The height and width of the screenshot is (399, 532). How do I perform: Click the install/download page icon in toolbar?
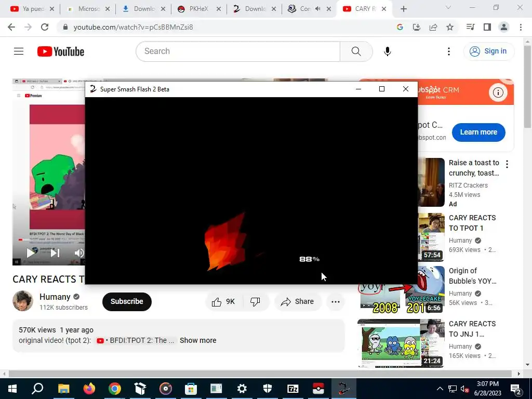point(416,27)
